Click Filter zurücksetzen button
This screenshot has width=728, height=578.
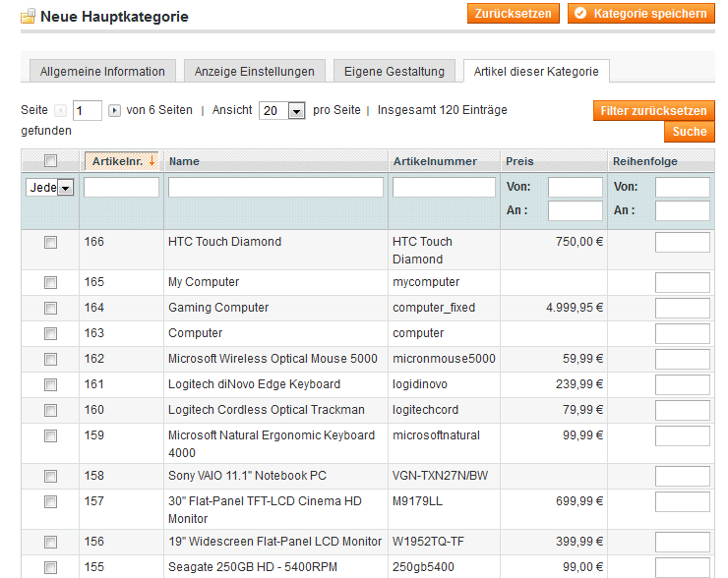pos(653,111)
